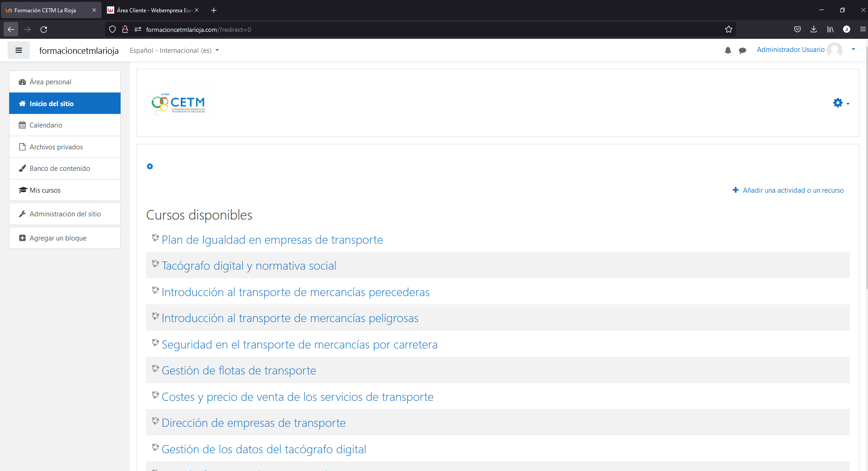Image resolution: width=868 pixels, height=471 pixels.
Task: Click the dashboard icon beside Área personal
Action: 22,82
